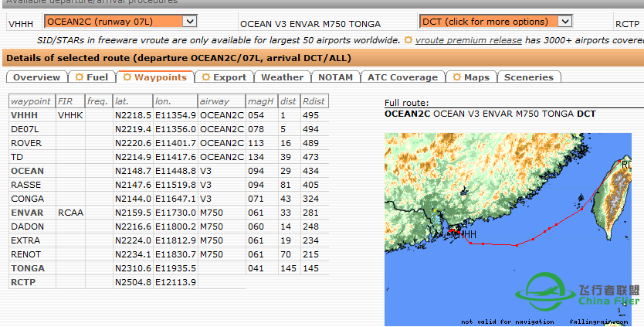
Task: Click the Full route text string
Action: [x=490, y=114]
